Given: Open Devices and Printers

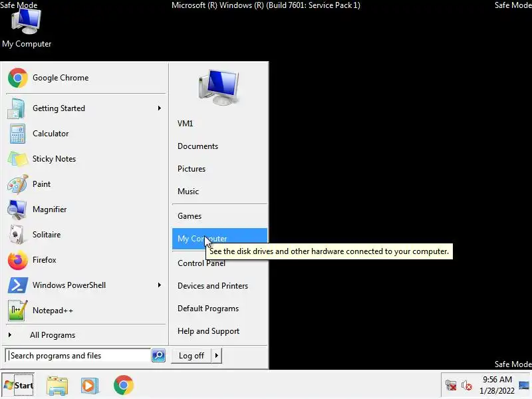Looking at the screenshot, I should 219,286.
